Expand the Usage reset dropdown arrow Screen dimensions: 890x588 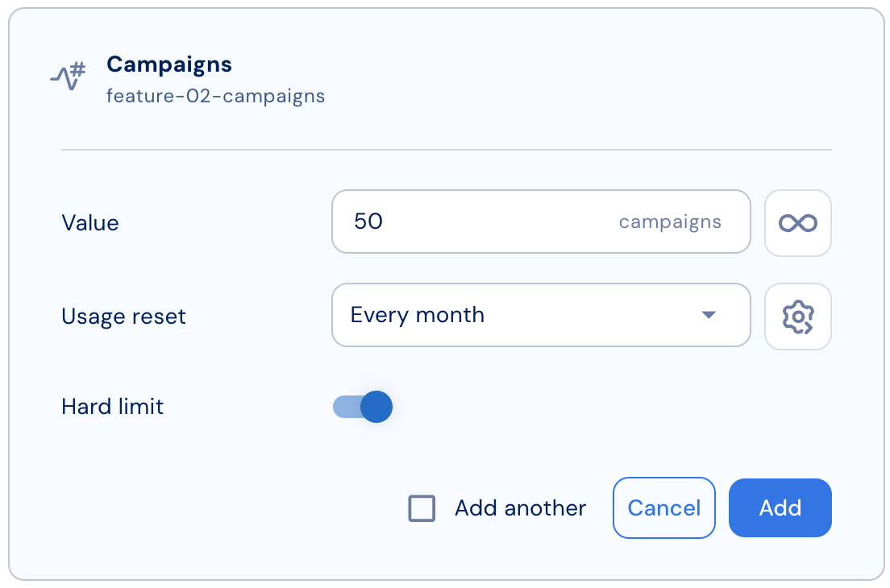(709, 315)
